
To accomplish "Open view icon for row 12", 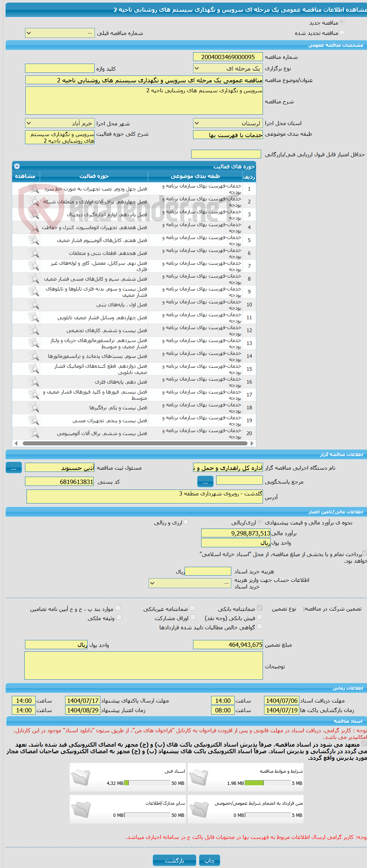I will [x=33, y=330].
